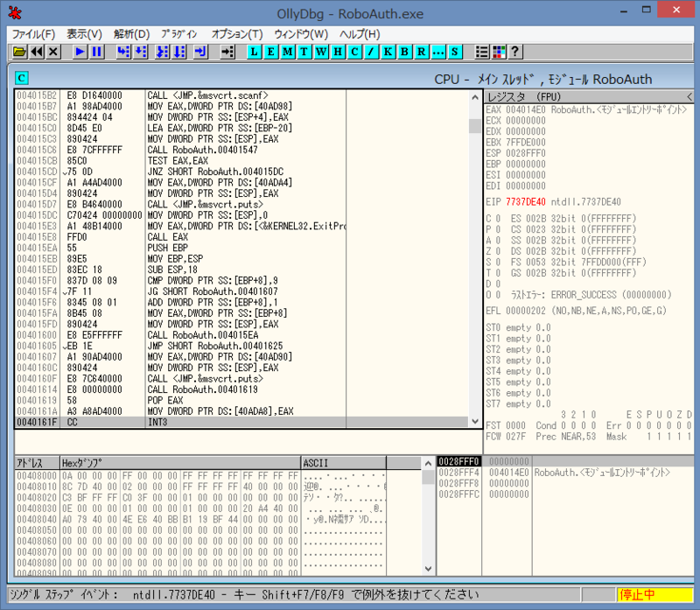Open the 表示(V) menu

pos(84,34)
